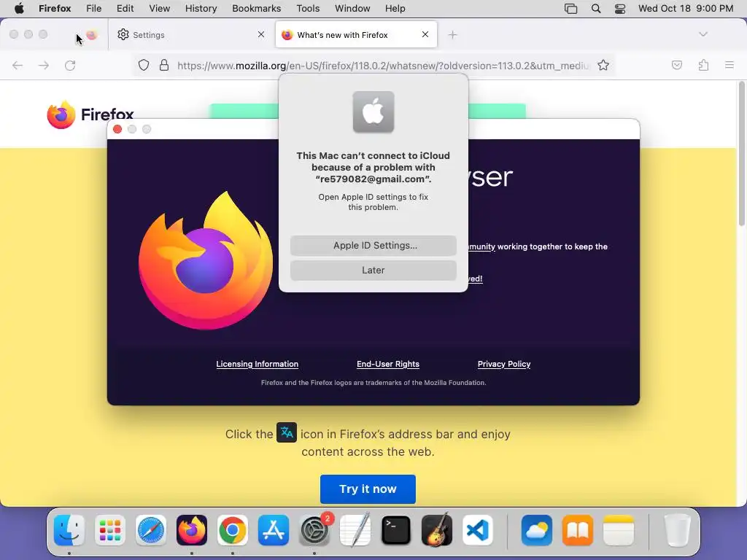Click the Apple ID Settings button
The image size is (747, 560).
click(x=373, y=245)
